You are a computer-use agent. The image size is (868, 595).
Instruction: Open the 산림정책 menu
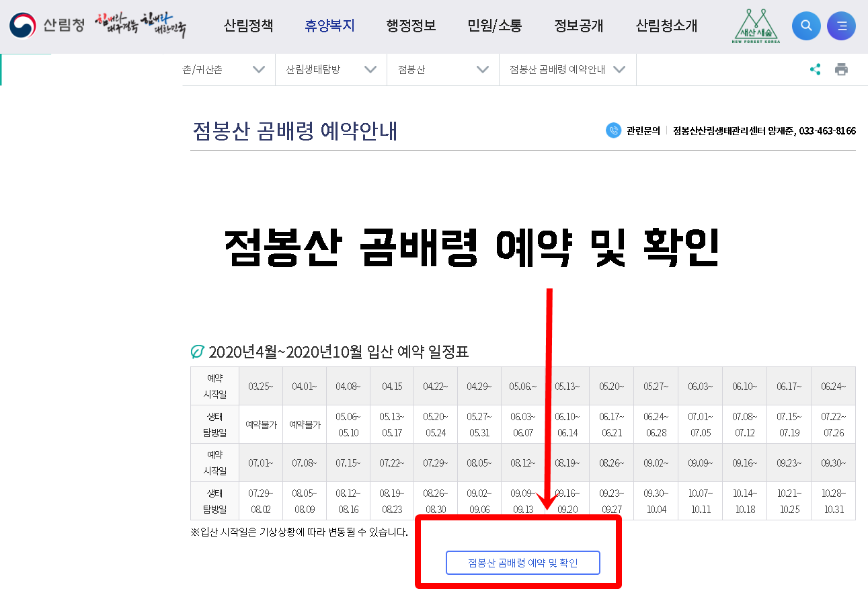tap(248, 26)
